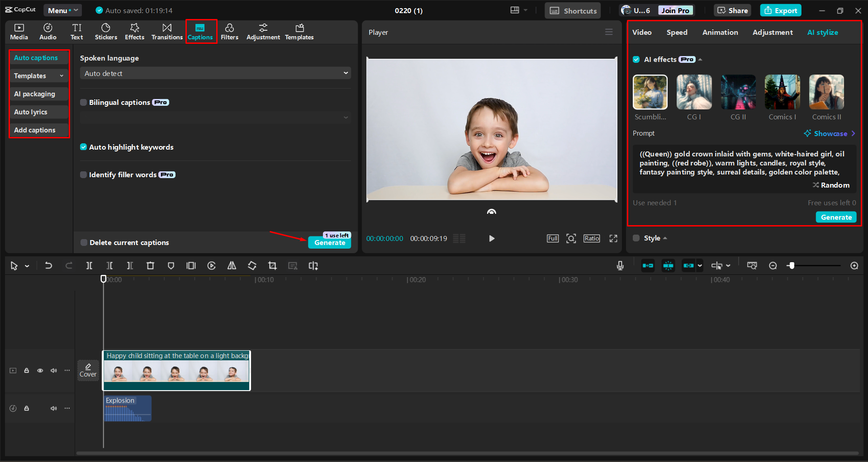Open the Showcase link in the Prompt section
The height and width of the screenshot is (462, 868).
(830, 133)
